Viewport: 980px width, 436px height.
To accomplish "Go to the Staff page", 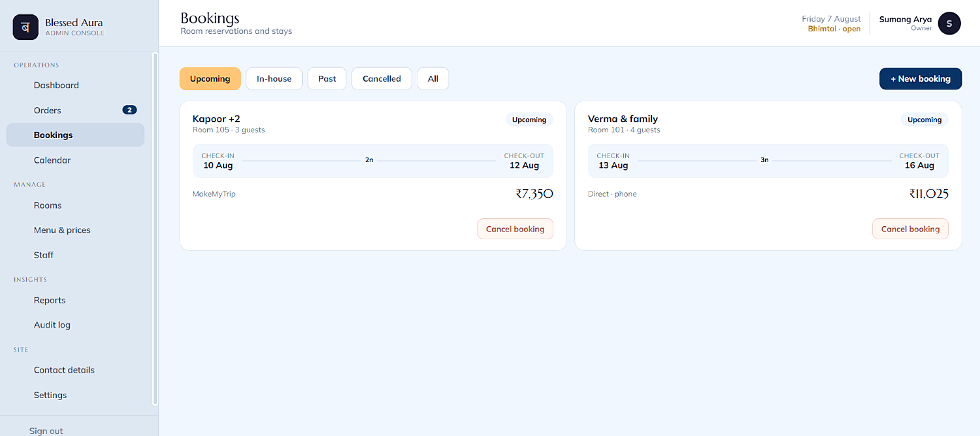I will click(44, 255).
